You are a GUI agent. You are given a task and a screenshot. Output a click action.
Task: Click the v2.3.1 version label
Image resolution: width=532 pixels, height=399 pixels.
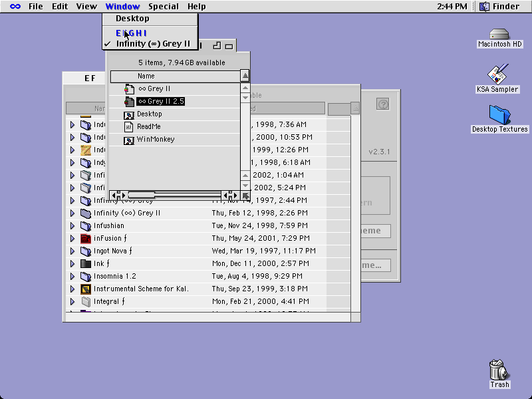(379, 152)
